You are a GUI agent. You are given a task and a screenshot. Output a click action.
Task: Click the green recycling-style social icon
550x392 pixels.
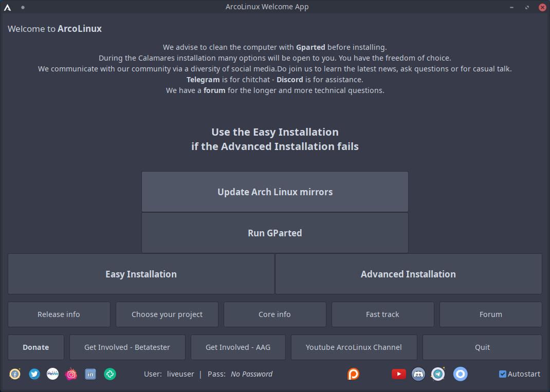pos(109,374)
